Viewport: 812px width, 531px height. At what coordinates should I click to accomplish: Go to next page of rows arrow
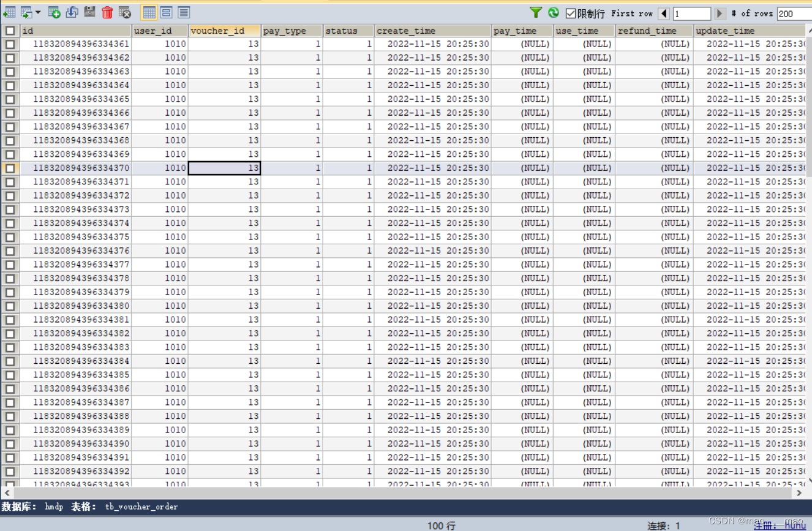pos(720,13)
